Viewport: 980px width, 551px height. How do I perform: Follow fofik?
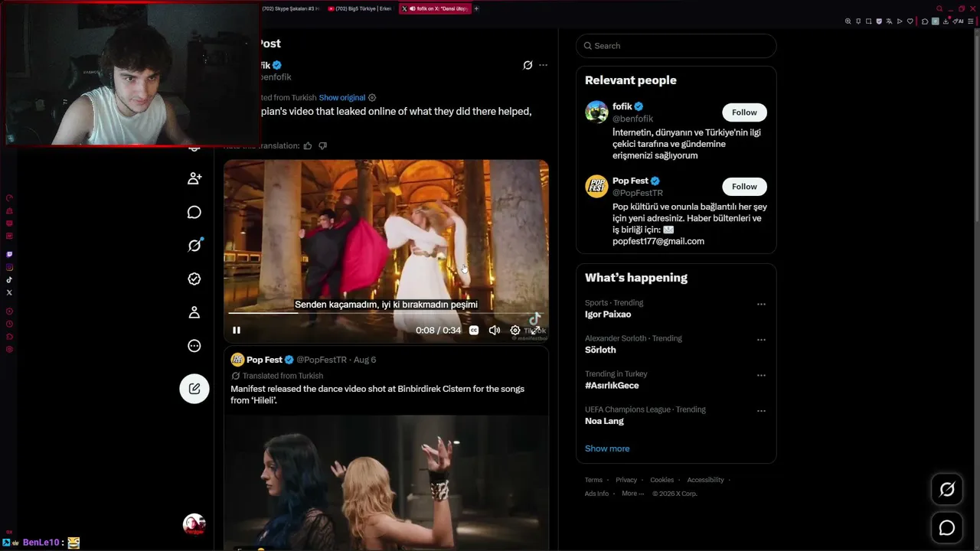744,112
